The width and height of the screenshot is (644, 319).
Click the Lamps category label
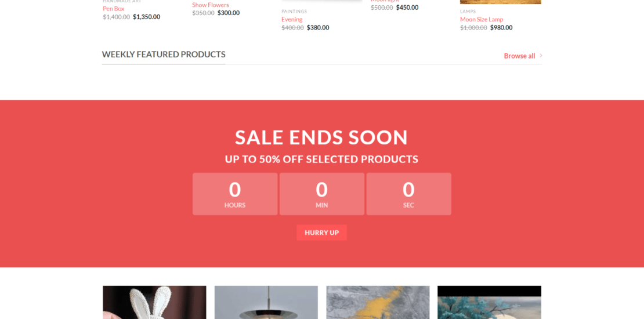point(468,12)
